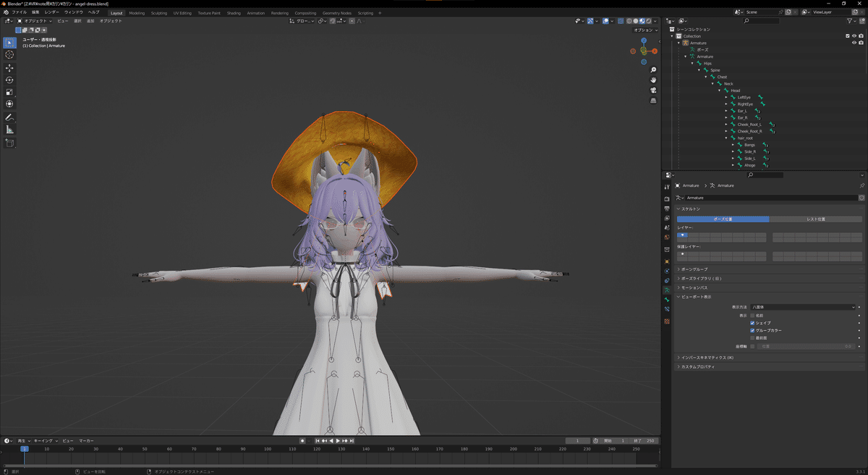Click the current frame number field

coord(578,440)
